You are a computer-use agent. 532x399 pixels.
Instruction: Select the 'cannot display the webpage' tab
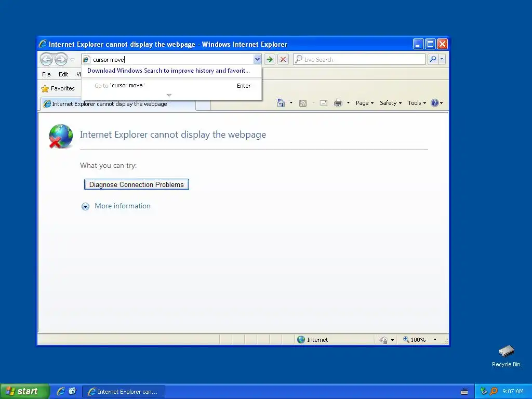coord(118,104)
